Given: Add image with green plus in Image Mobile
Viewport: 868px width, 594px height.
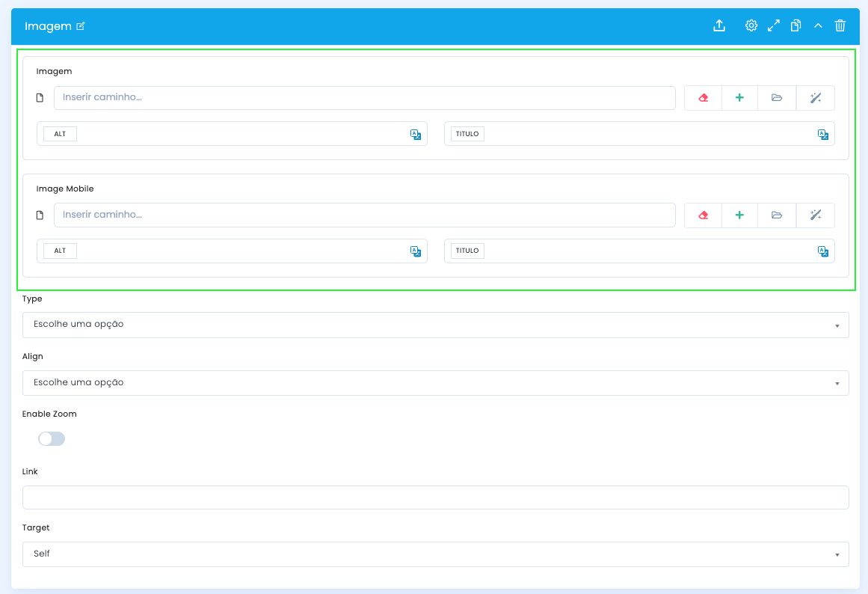Looking at the screenshot, I should (x=739, y=215).
